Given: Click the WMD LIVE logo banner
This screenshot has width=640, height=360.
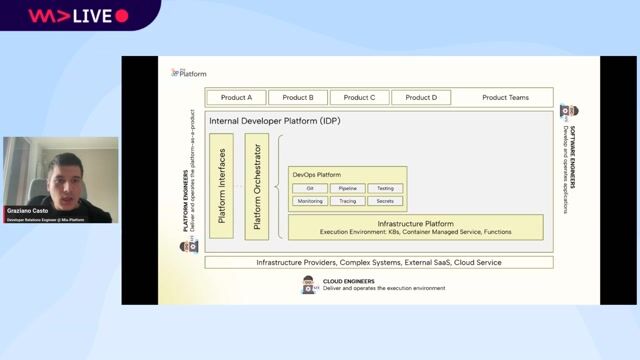Looking at the screenshot, I should click(80, 15).
